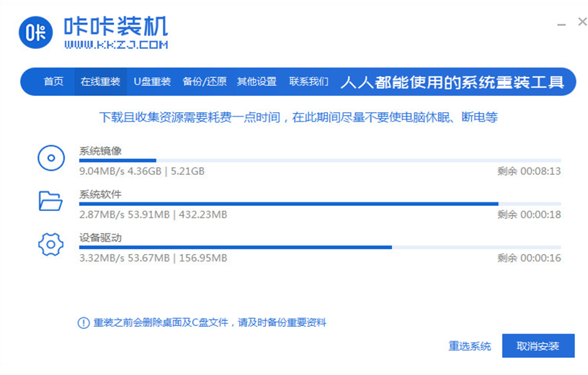588x375 pixels.
Task: Click the WWW.KKZJ.COM website text
Action: 116,45
